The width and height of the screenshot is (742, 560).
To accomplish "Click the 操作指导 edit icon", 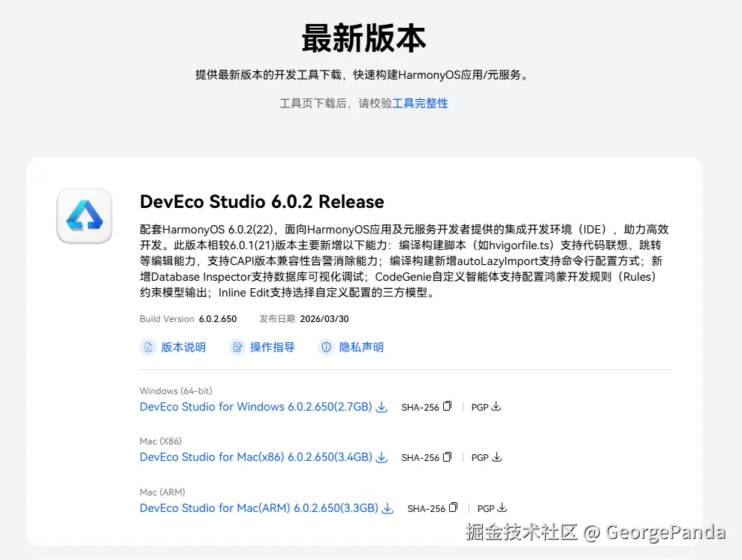I will (x=237, y=347).
